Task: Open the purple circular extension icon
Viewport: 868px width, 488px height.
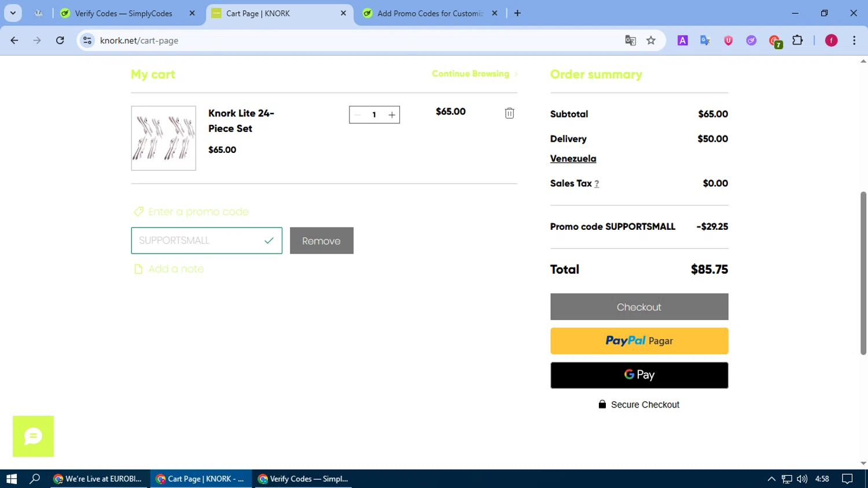Action: 751,41
